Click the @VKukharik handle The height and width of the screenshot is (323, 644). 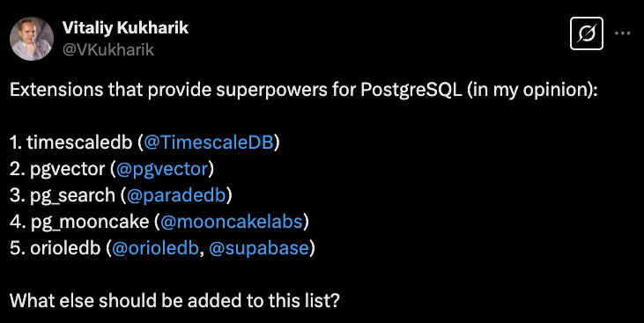point(108,49)
